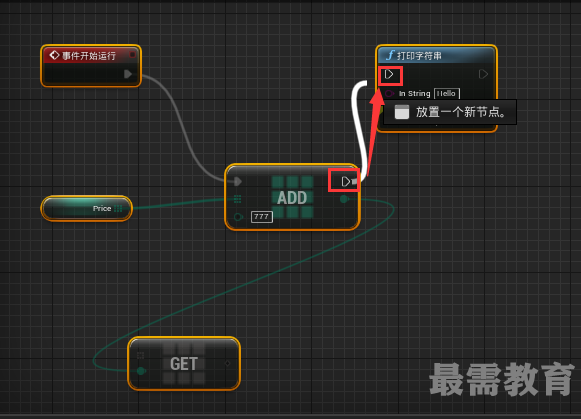Click the ADD node exec output pin

click(346, 181)
